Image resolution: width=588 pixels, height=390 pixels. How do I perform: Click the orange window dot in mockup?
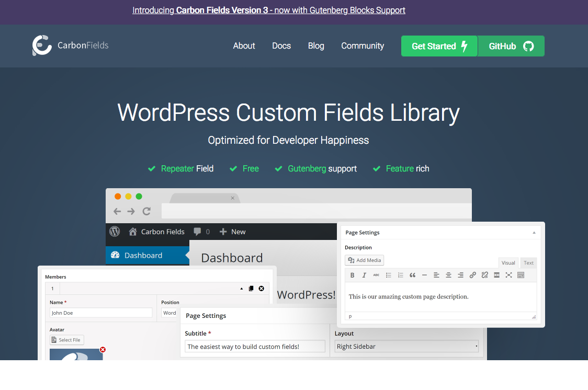(x=118, y=197)
